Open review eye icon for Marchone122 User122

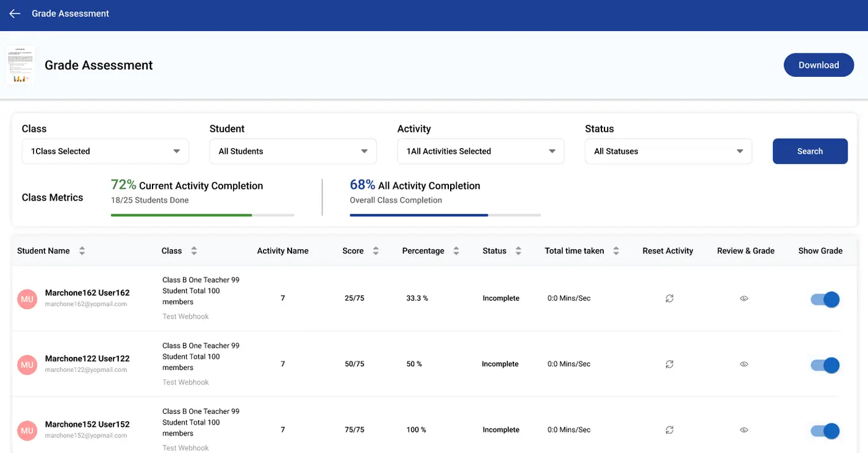pos(744,364)
